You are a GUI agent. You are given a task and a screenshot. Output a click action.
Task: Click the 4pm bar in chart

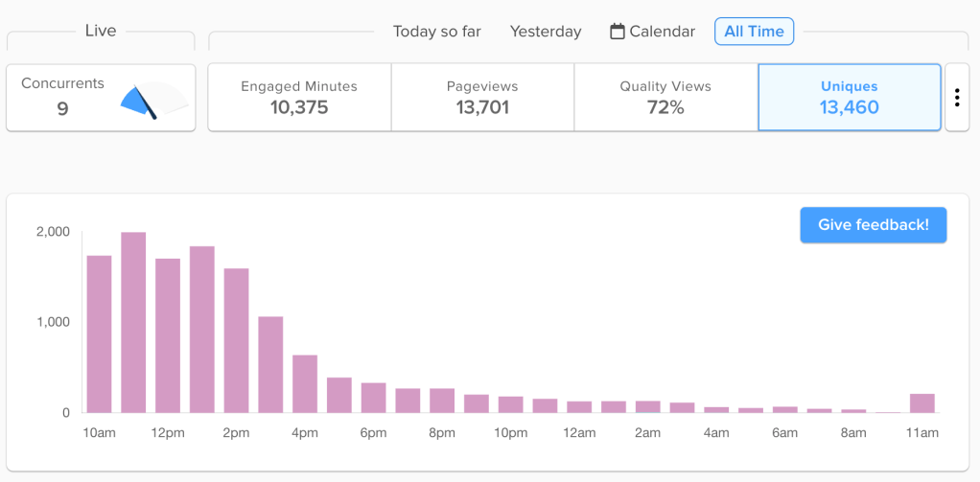(305, 383)
